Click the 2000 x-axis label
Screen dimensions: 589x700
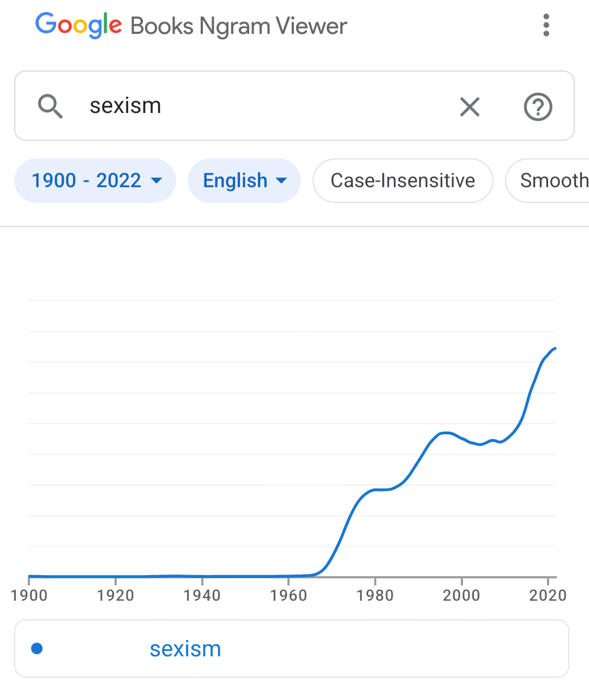[461, 595]
